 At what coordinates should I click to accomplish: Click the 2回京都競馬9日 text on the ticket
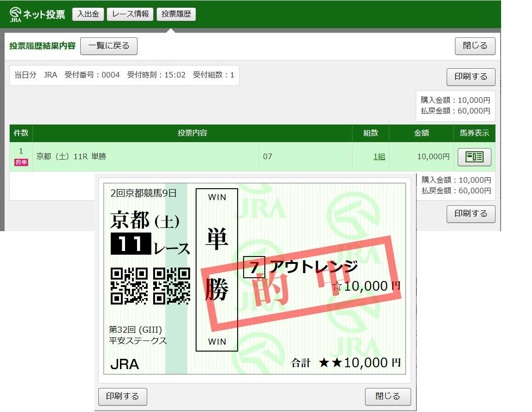point(143,193)
